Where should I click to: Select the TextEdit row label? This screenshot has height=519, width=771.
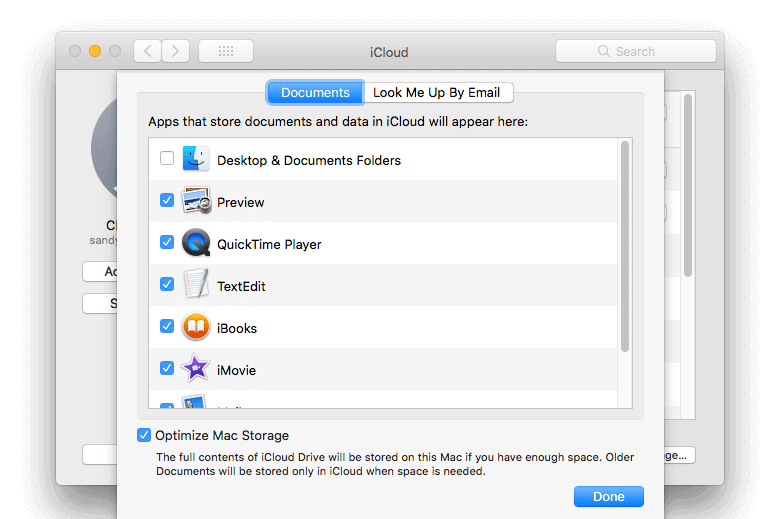[241, 287]
